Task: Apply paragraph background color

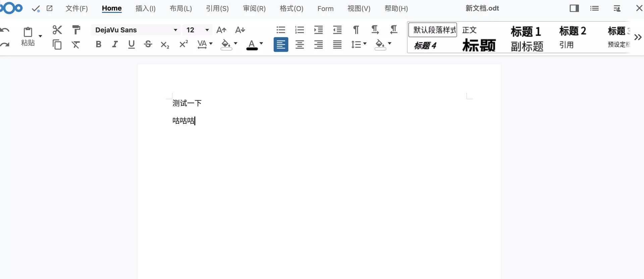Action: (x=380, y=45)
